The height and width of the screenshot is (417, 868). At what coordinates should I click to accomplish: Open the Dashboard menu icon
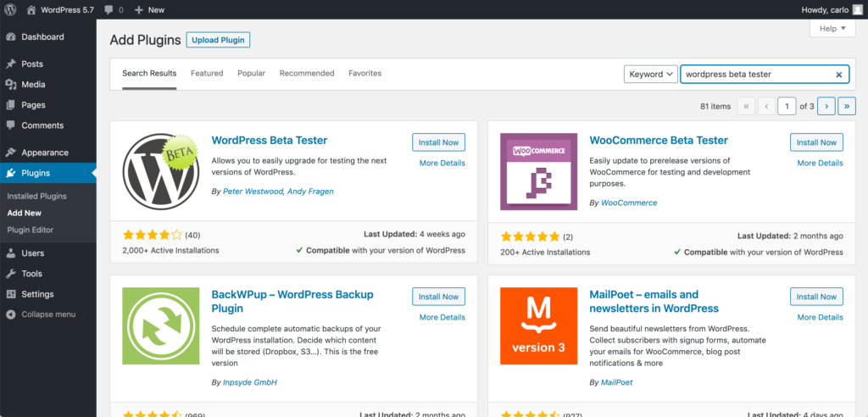coord(10,37)
